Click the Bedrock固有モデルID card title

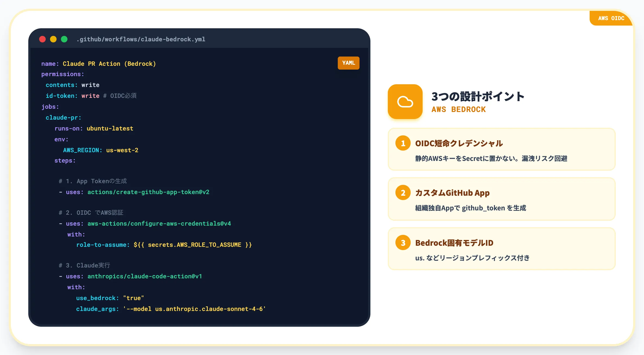[x=454, y=243]
